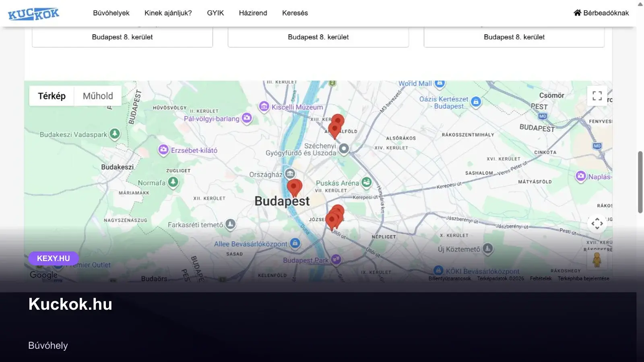Select the Országház landmark icon
The image size is (644, 362).
tap(290, 173)
